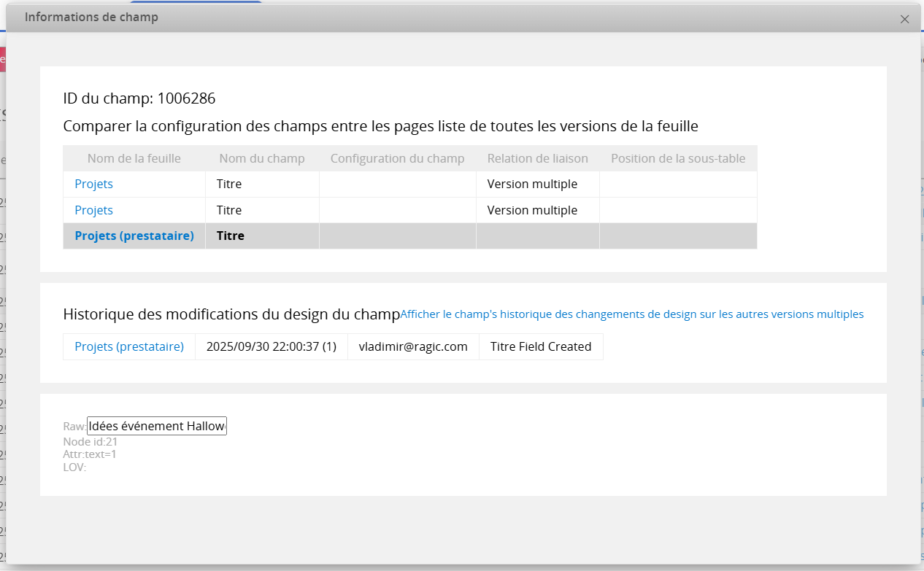
Task: Click the Nom du champ column header
Action: coord(262,158)
